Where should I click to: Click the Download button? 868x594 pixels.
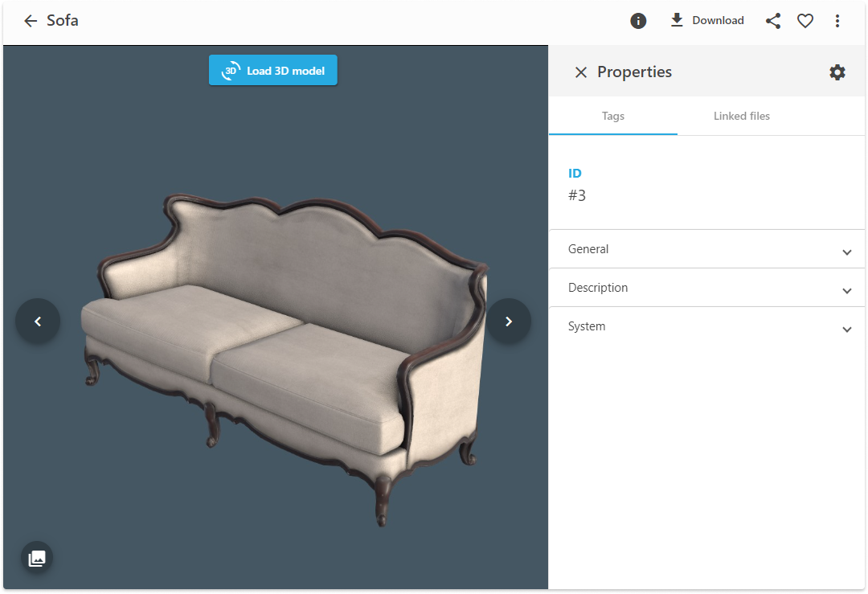707,21
